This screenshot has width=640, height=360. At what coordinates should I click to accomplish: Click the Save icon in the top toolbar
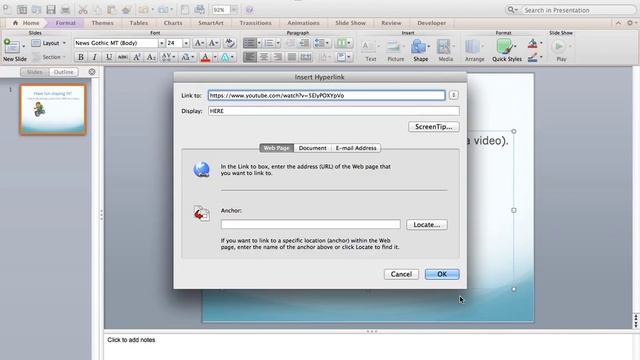click(51, 10)
